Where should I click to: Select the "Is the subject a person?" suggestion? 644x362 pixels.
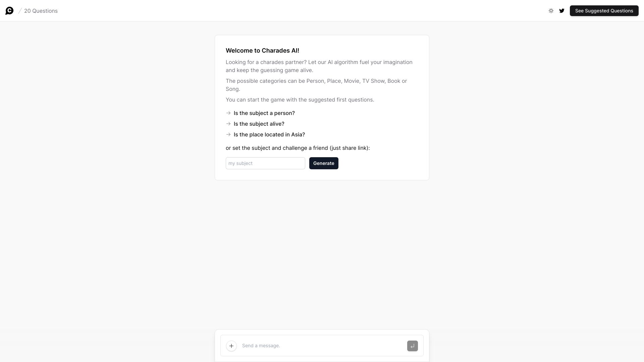[x=264, y=113]
